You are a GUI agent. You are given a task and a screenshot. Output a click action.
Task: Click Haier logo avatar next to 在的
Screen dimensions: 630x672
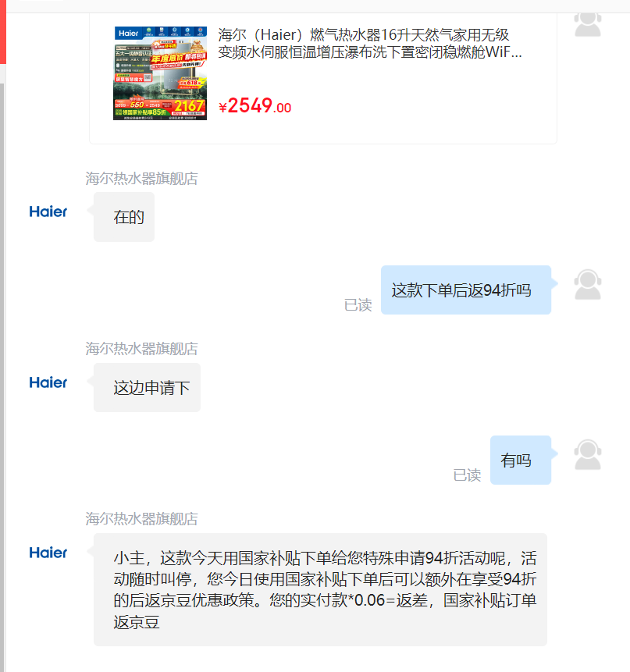48,212
